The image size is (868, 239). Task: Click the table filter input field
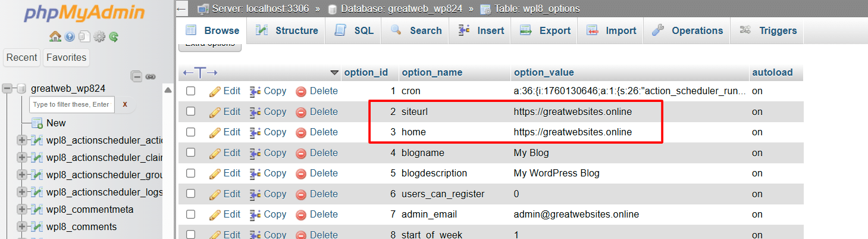click(x=72, y=104)
